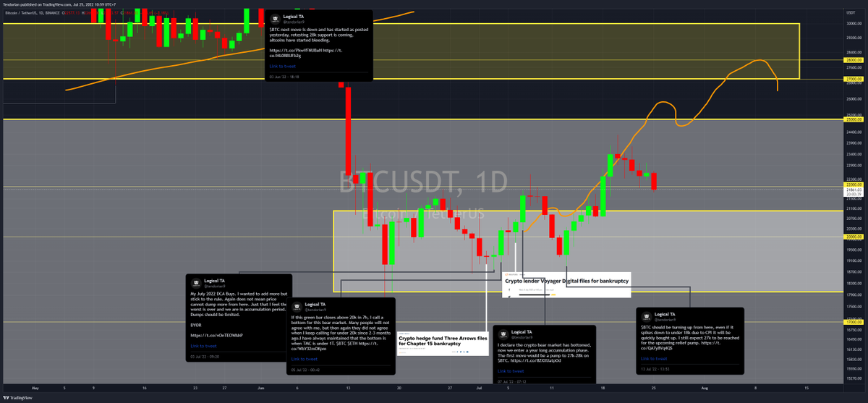Click '@tendorian9' handle in 03 Jun '22 tweet

click(x=293, y=22)
